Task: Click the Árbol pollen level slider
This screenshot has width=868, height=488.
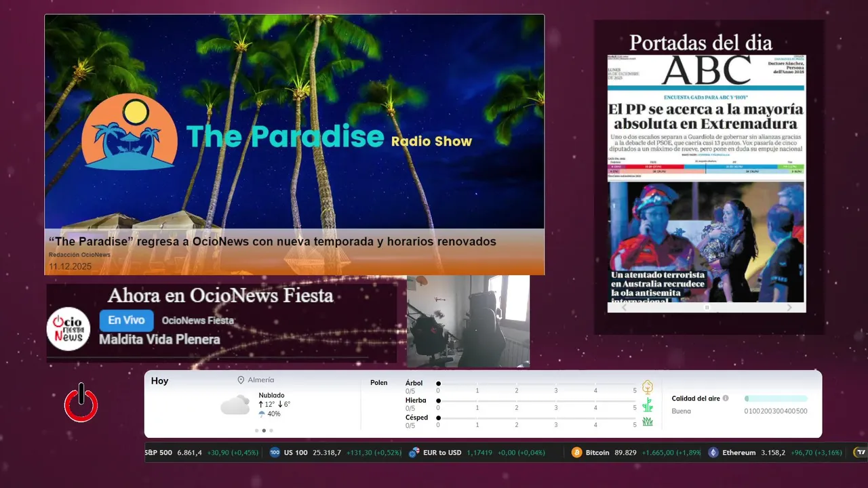Action: point(536,384)
